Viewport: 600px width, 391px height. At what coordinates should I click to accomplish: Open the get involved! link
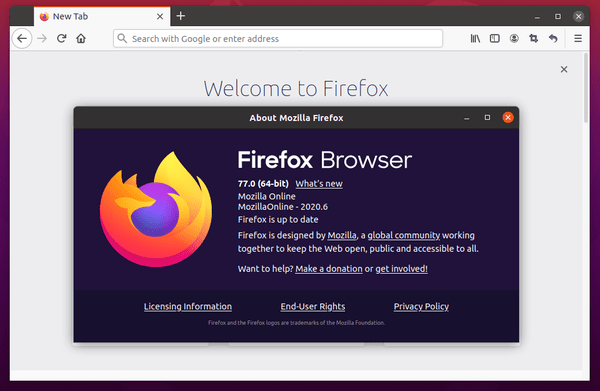point(401,269)
